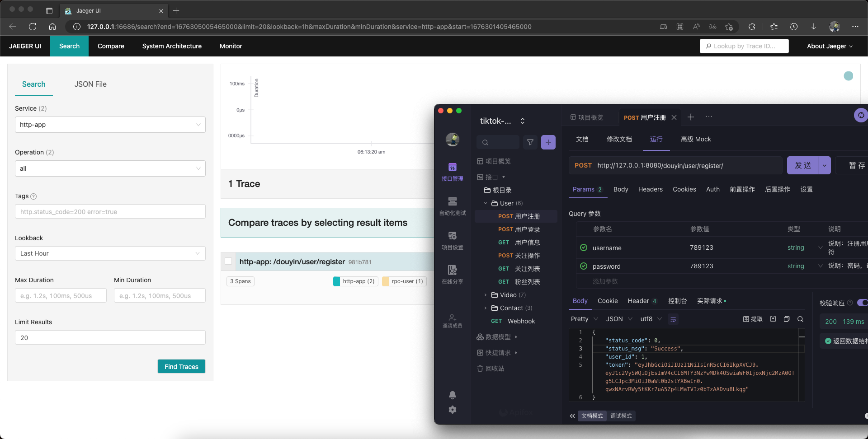Collapse the User folder in Apifox tree

(486, 203)
